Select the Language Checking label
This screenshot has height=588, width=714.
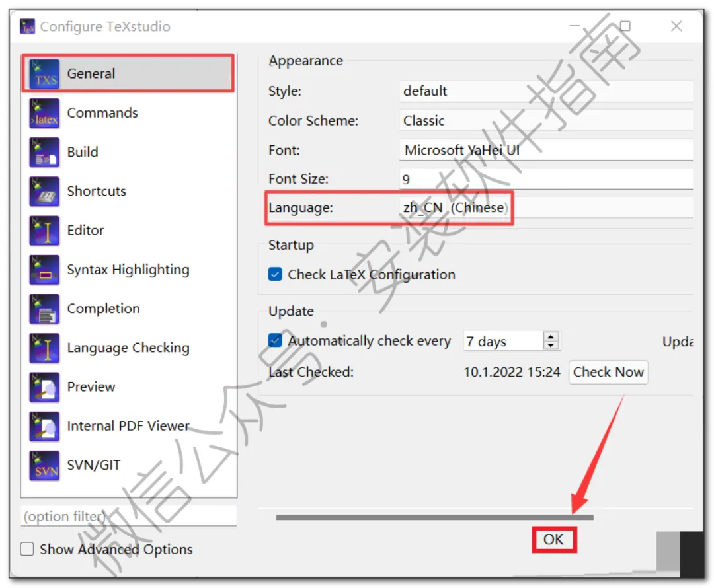tap(128, 348)
